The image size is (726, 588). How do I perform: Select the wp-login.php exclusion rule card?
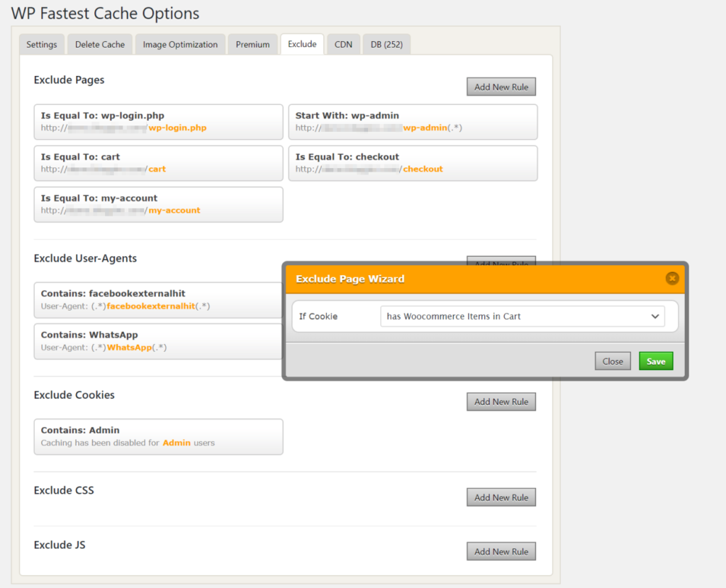158,121
